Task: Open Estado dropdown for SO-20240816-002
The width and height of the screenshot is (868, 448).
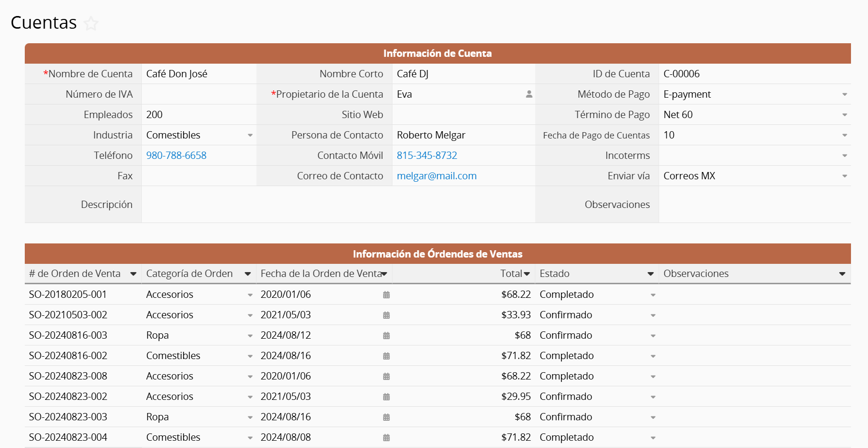Action: (x=653, y=356)
